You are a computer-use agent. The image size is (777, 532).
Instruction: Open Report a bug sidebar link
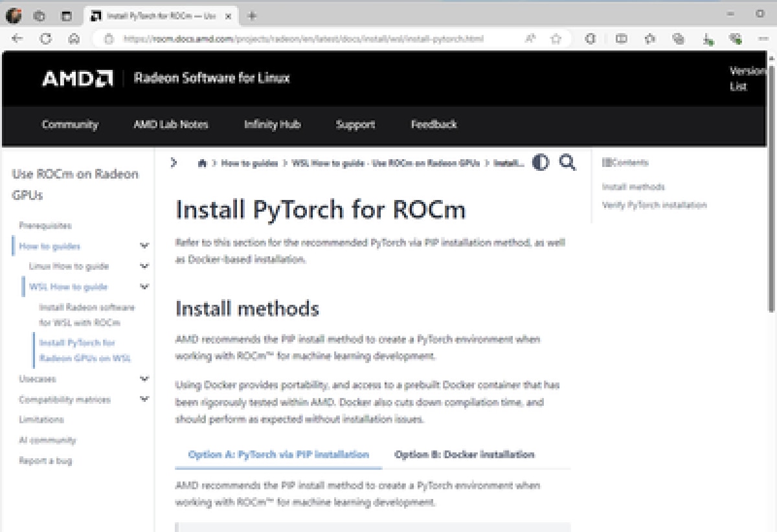[45, 461]
